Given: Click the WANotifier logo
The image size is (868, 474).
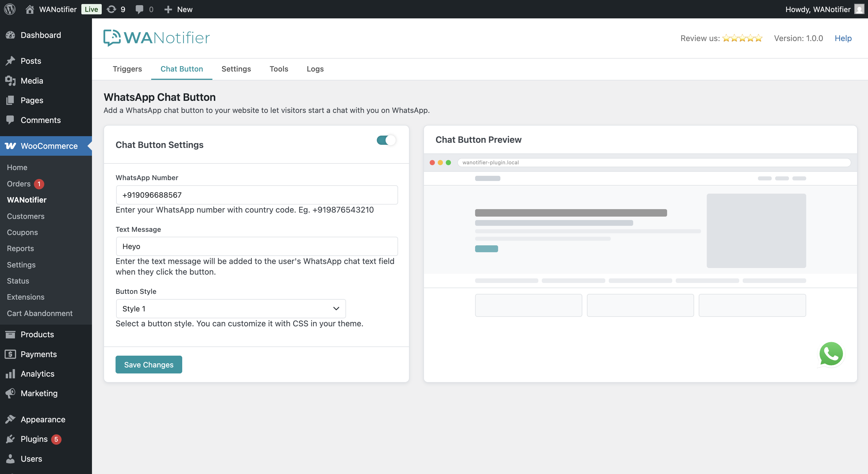Looking at the screenshot, I should click(157, 38).
